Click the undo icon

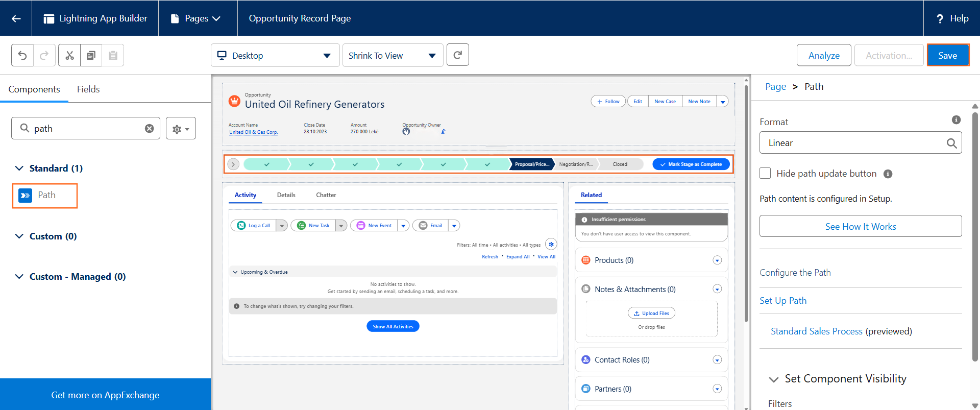tap(22, 55)
